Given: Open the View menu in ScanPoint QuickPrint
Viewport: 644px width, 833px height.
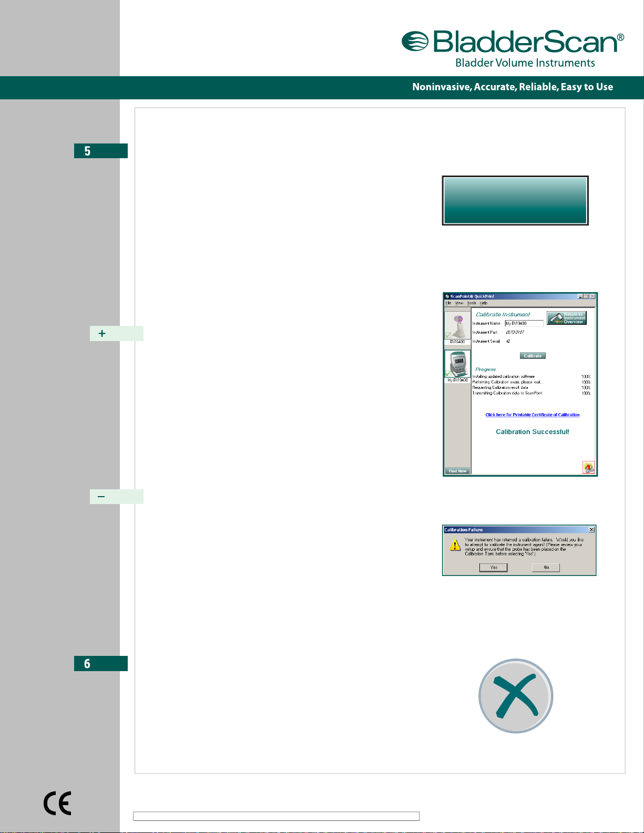Looking at the screenshot, I should 459,303.
